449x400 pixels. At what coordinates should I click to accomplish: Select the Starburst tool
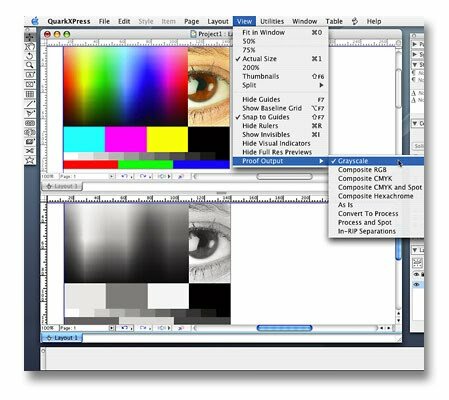click(x=30, y=160)
